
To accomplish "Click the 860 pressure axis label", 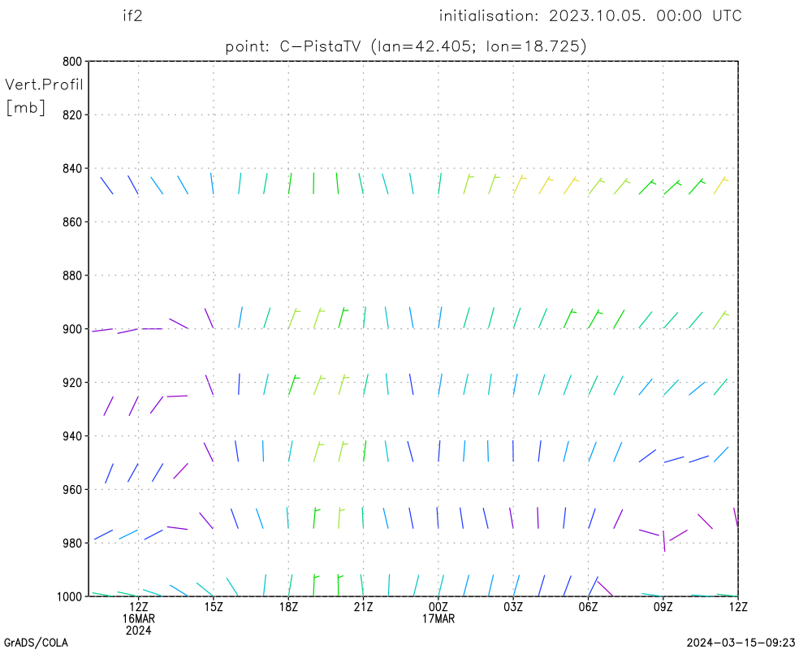I will (x=72, y=222).
